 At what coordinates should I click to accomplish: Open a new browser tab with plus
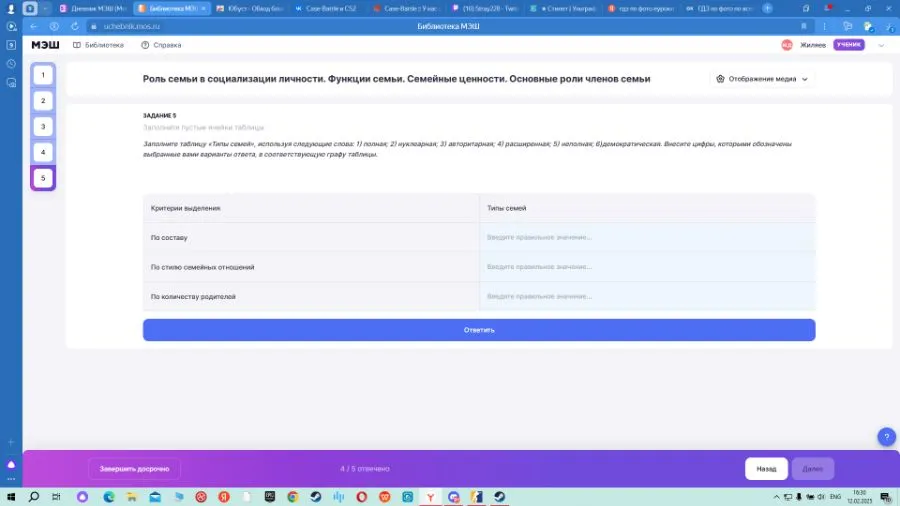click(767, 9)
